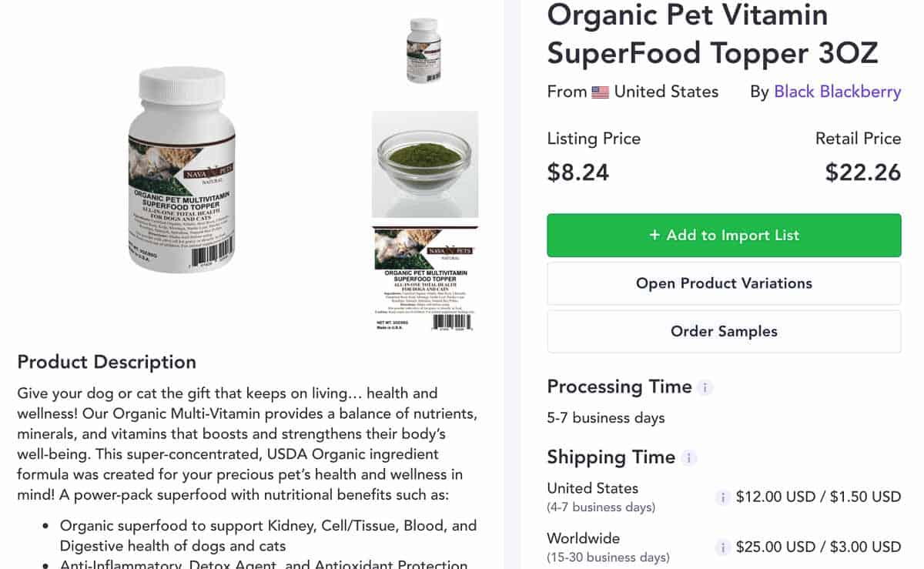The width and height of the screenshot is (924, 569).
Task: Open info icon for United States shipping cost
Action: (x=722, y=497)
